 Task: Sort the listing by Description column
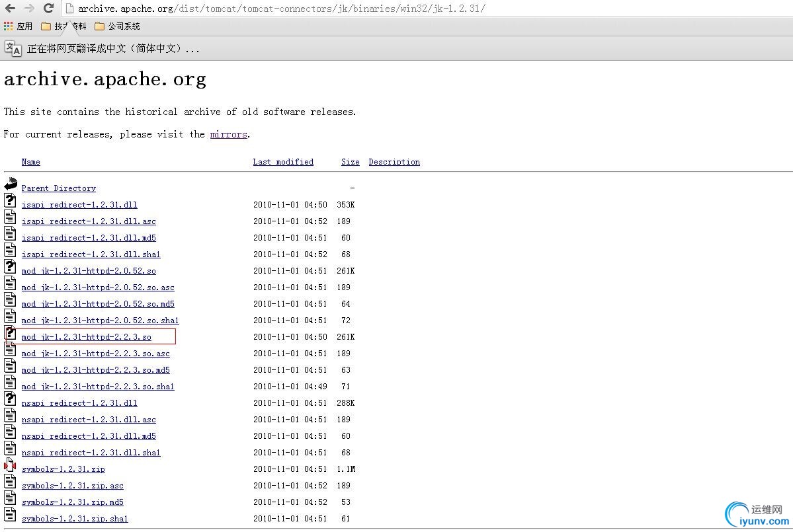click(394, 162)
